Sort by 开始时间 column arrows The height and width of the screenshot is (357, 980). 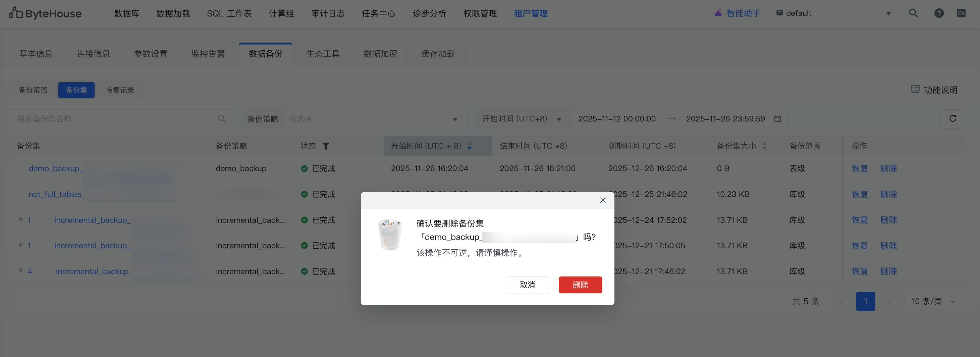click(x=470, y=146)
